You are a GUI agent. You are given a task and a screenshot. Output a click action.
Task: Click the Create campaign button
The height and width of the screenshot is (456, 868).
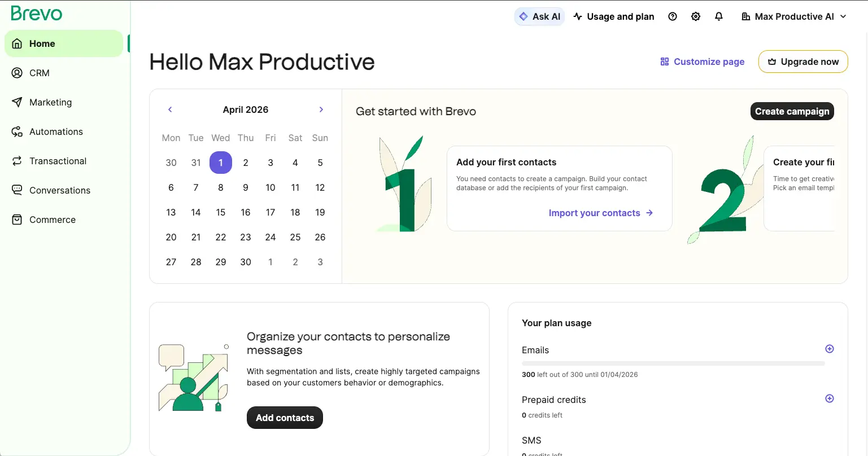pos(792,111)
